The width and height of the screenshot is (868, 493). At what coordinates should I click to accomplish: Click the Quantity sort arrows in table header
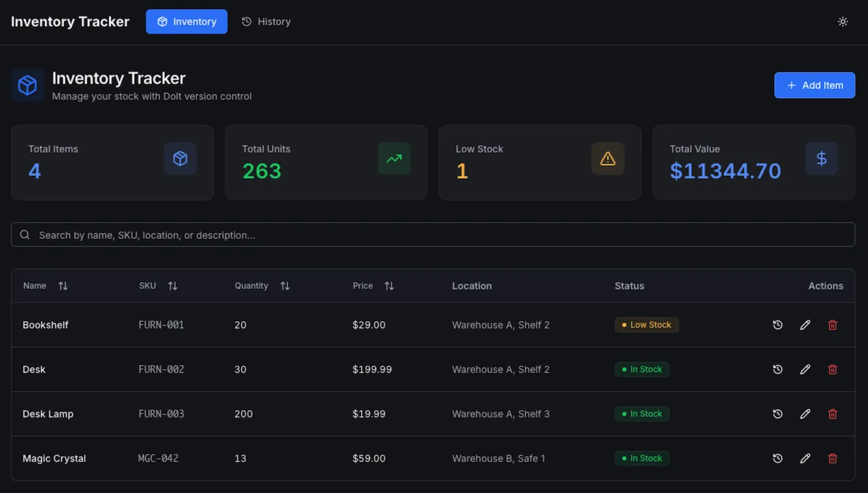pyautogui.click(x=285, y=286)
